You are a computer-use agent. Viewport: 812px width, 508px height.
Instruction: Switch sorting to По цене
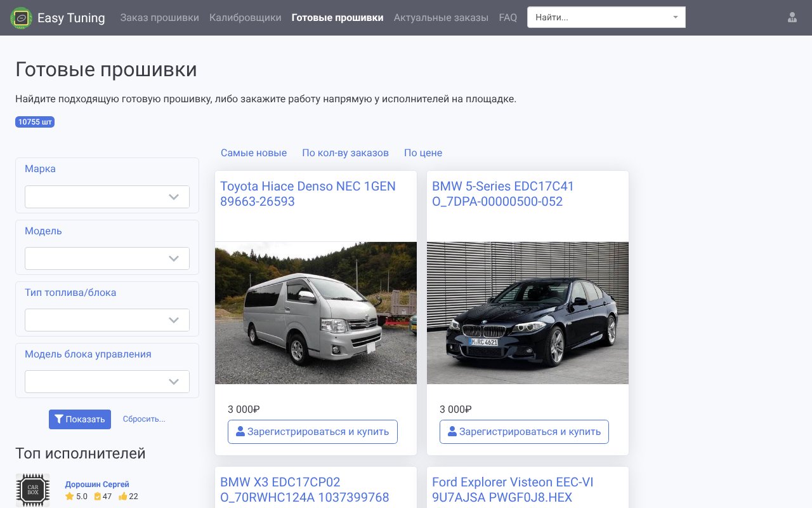422,152
